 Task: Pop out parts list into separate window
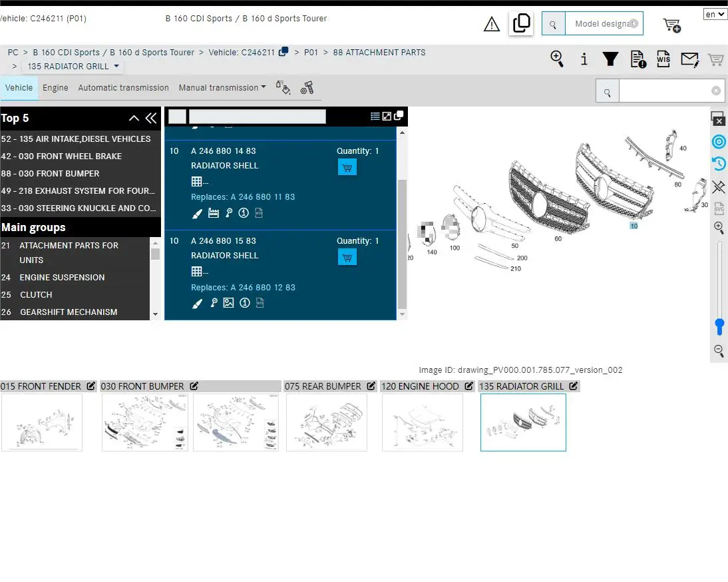399,116
